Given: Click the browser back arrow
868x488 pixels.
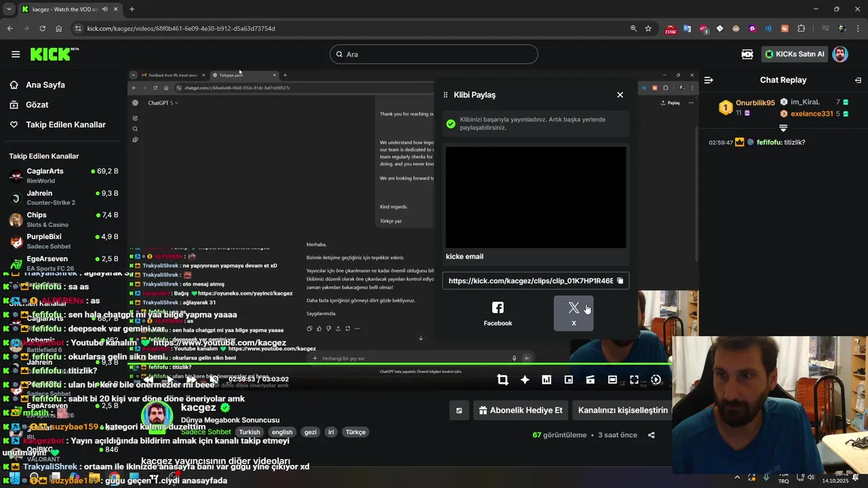Looking at the screenshot, I should click(x=9, y=28).
